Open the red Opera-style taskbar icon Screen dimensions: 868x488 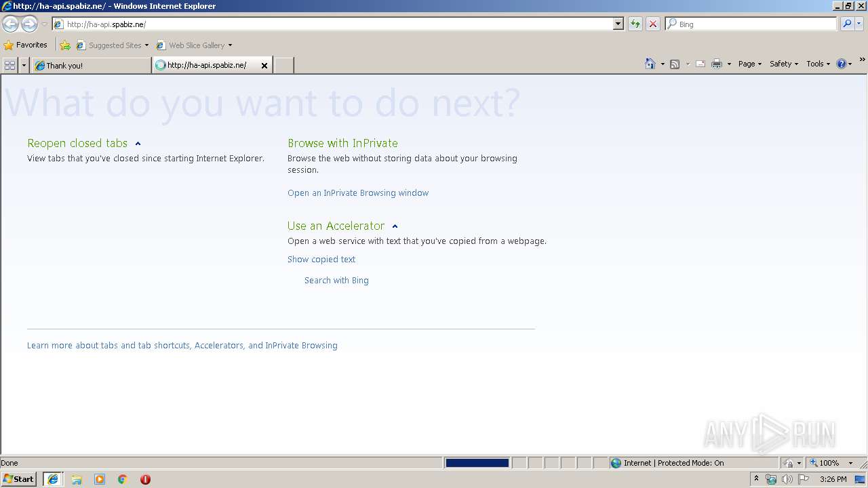click(145, 479)
